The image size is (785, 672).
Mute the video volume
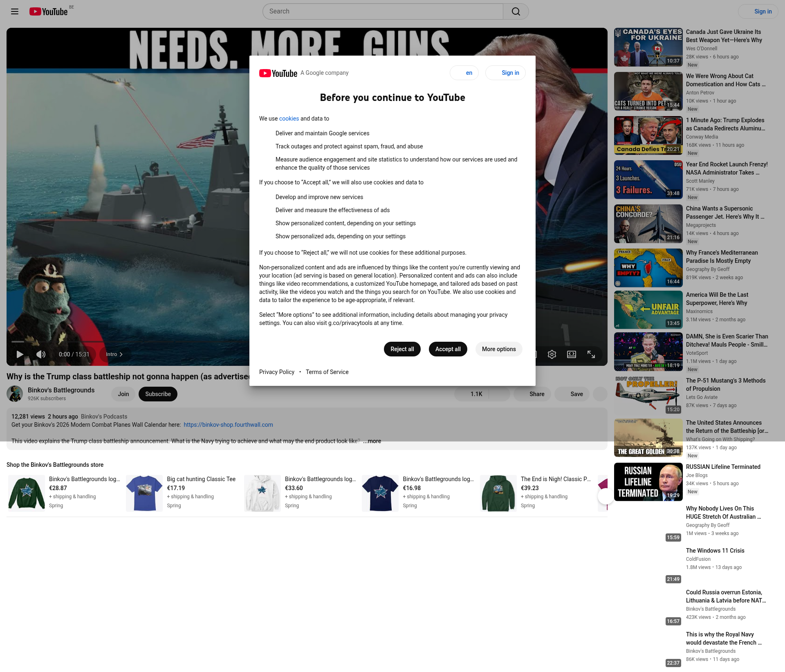[x=41, y=354]
